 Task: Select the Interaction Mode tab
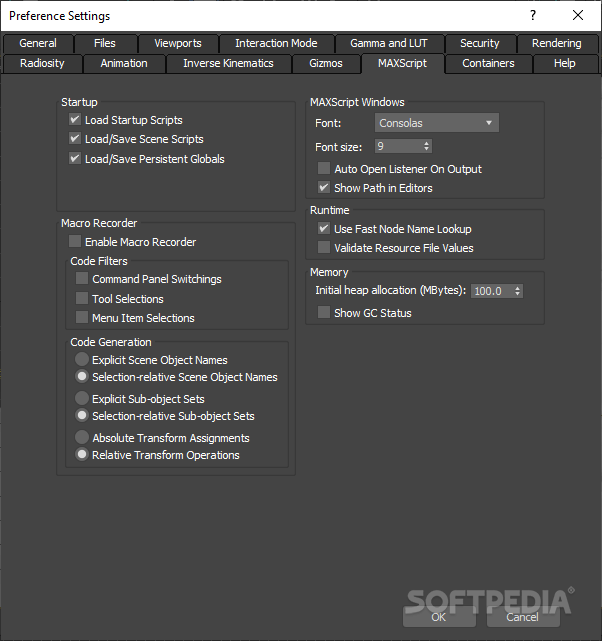tap(276, 43)
